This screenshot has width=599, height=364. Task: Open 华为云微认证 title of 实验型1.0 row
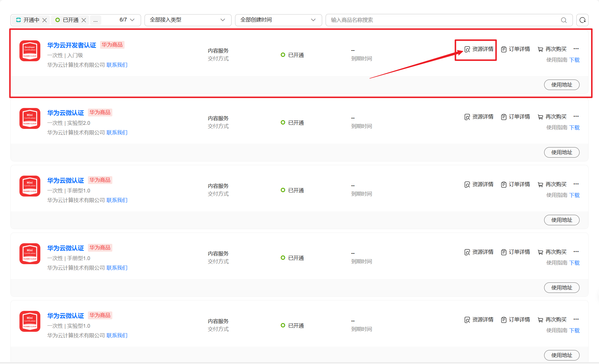tap(66, 316)
